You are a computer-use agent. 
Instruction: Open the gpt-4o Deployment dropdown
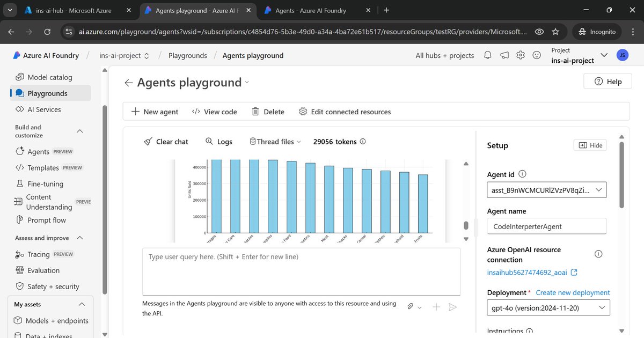pos(548,307)
